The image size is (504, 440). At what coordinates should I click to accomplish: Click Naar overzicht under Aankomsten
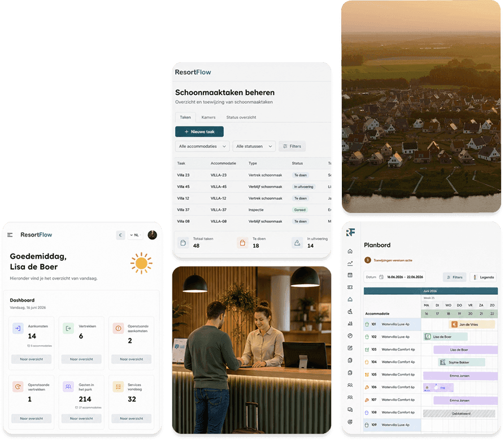point(32,359)
